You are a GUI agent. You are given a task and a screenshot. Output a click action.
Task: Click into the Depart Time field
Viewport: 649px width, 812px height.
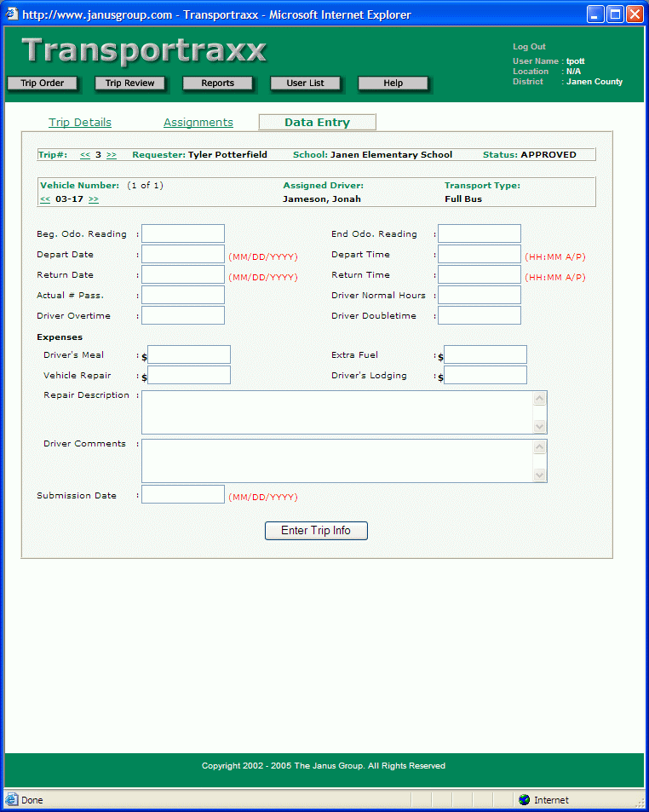pos(480,254)
